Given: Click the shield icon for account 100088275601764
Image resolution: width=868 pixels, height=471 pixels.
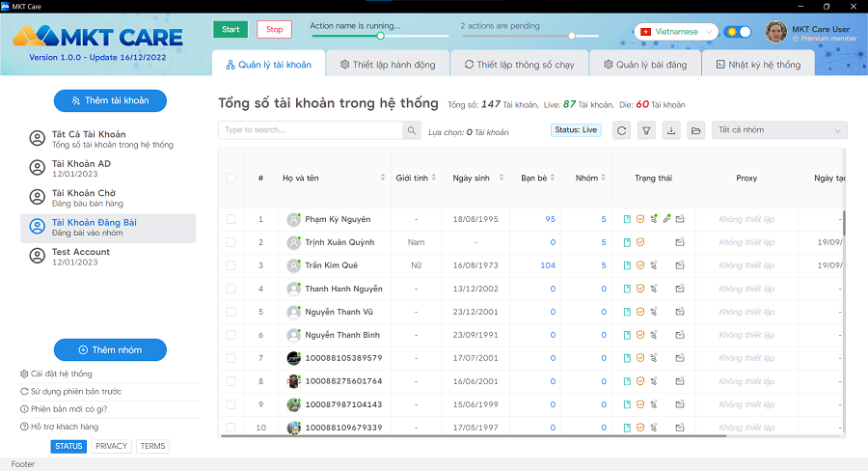Looking at the screenshot, I should 640,381.
